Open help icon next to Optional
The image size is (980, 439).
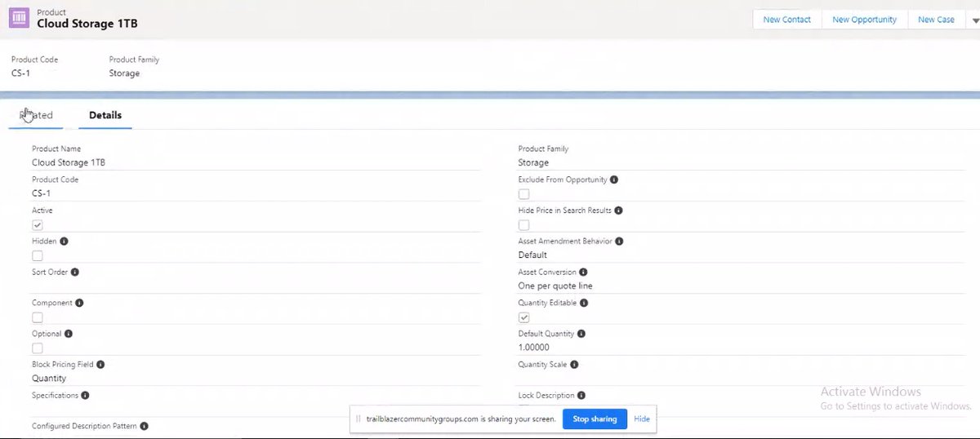(x=69, y=334)
